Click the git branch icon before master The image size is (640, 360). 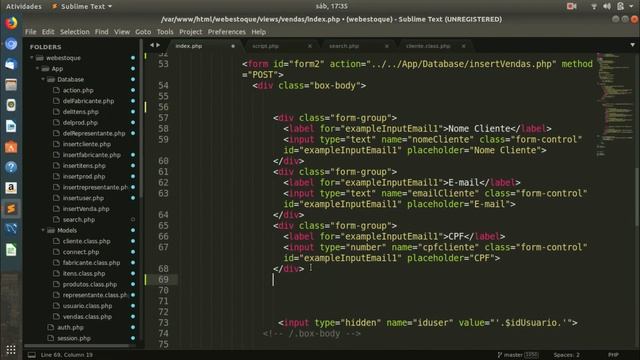tap(500, 355)
